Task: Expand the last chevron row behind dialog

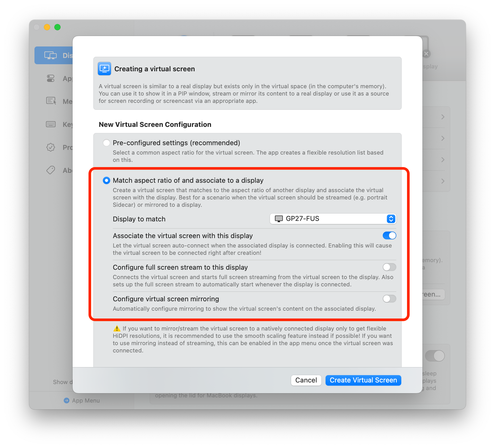Action: click(x=443, y=181)
